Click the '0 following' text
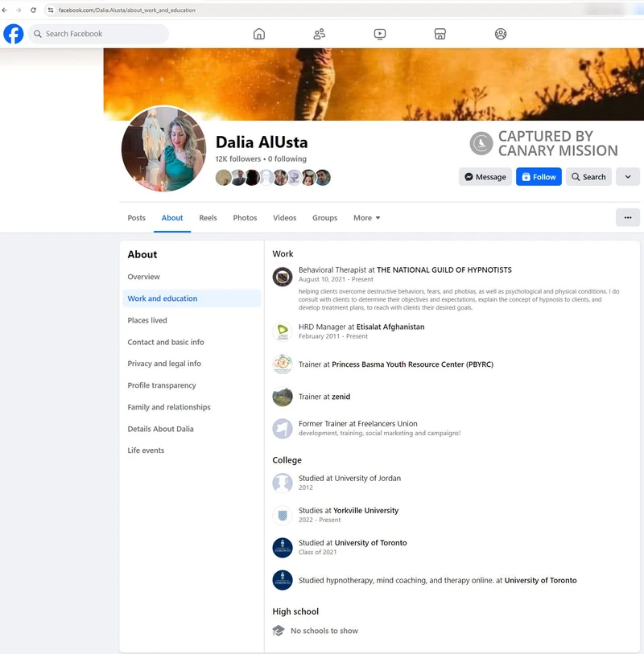The image size is (644, 654). tap(287, 159)
